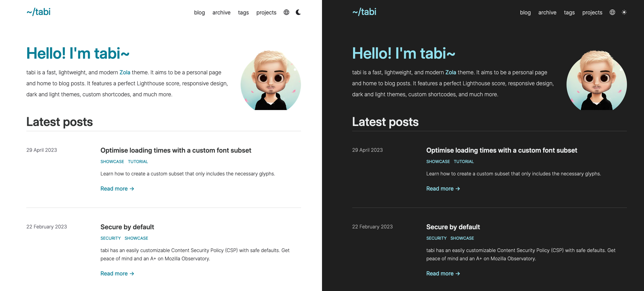The width and height of the screenshot is (644, 291).
Task: Click the TUTORIAL tag on the light page
Action: (138, 162)
